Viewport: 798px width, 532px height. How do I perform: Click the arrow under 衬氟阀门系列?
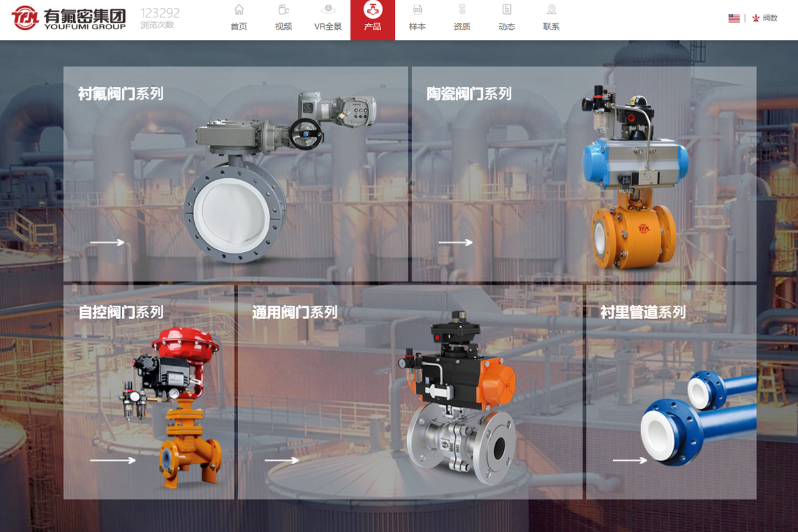pyautogui.click(x=107, y=242)
